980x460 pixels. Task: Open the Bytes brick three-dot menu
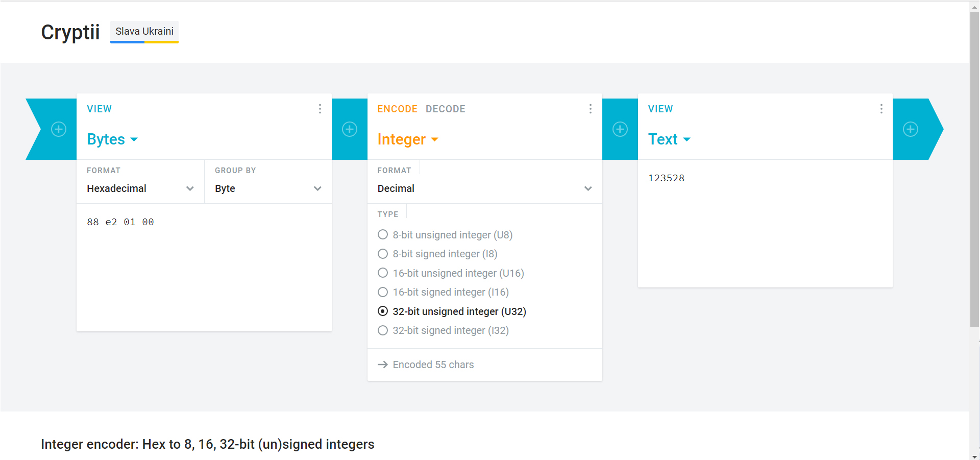[320, 109]
